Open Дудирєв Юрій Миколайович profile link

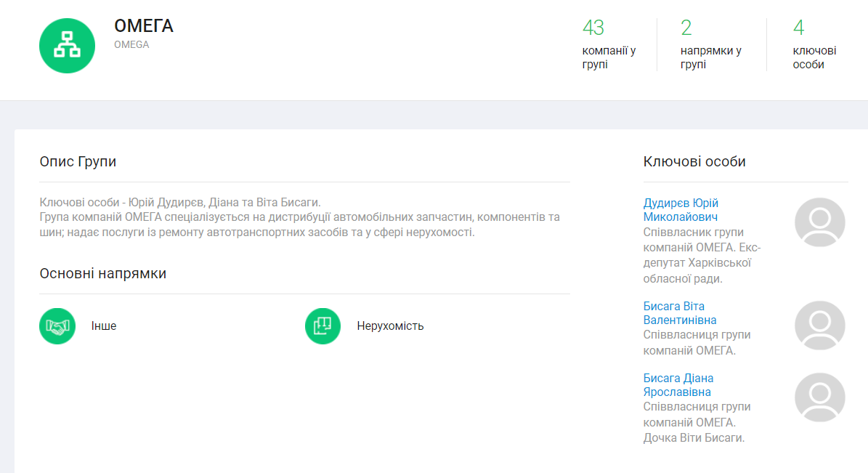click(681, 210)
